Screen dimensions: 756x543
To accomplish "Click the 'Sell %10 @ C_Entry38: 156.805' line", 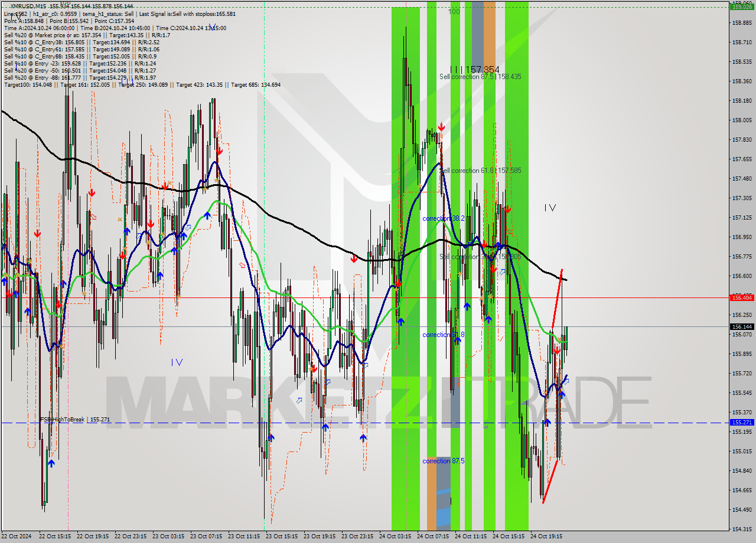I will pos(82,42).
